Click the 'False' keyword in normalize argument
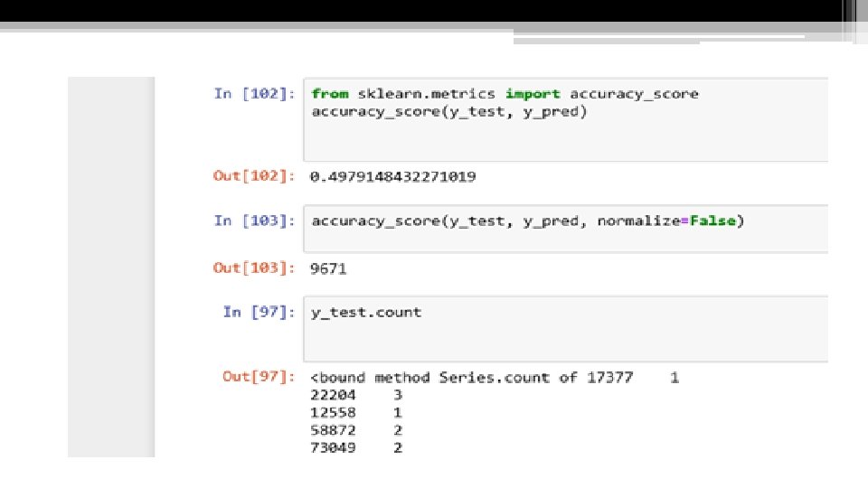868x488 pixels. [712, 221]
